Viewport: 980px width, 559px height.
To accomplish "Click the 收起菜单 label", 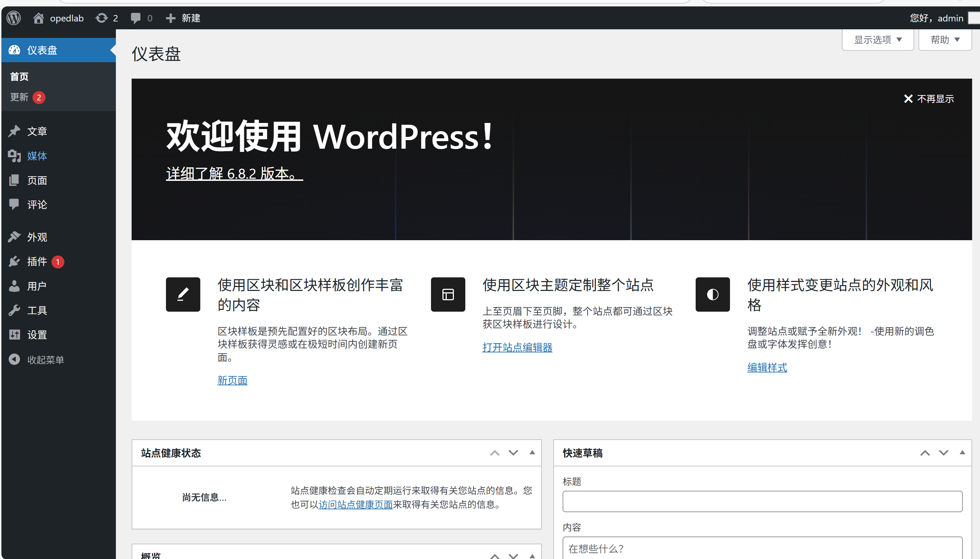I will pyautogui.click(x=46, y=360).
